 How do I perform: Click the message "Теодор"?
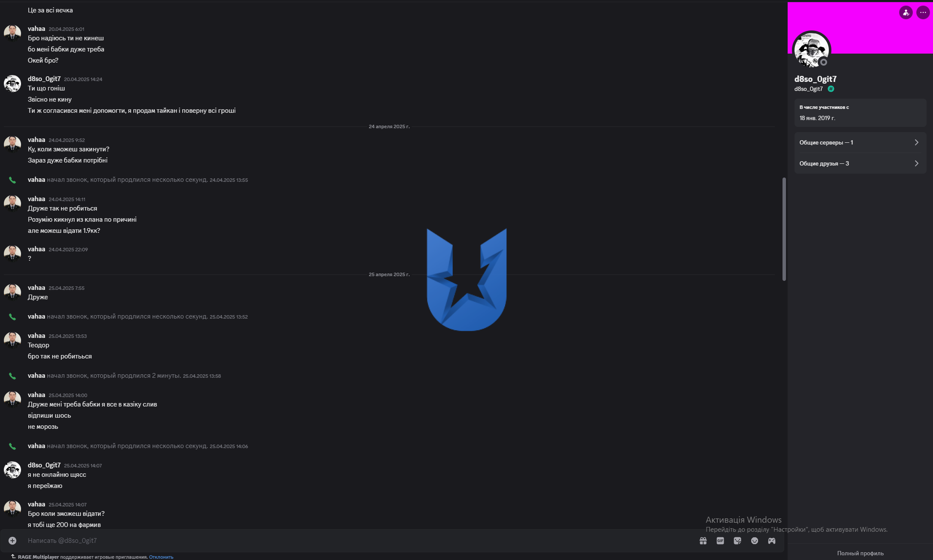pos(39,345)
